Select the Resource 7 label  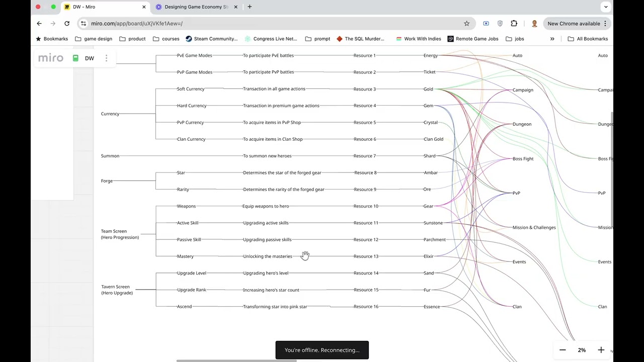click(365, 156)
